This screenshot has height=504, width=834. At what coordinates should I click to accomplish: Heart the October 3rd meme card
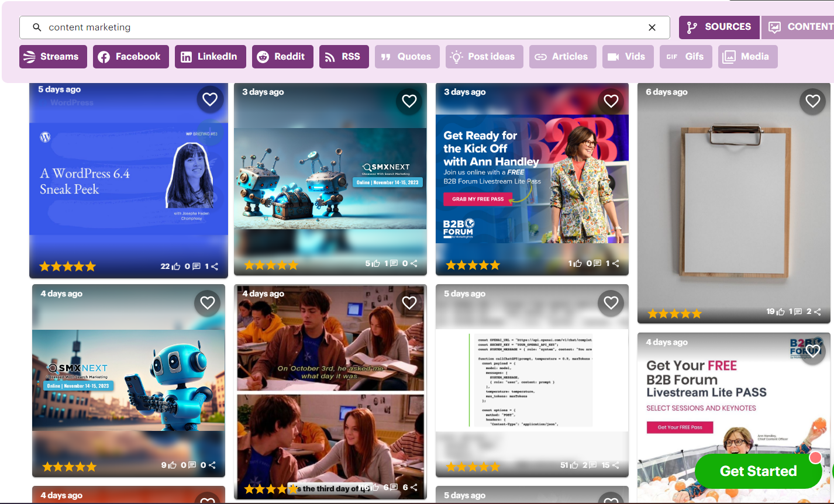409,303
